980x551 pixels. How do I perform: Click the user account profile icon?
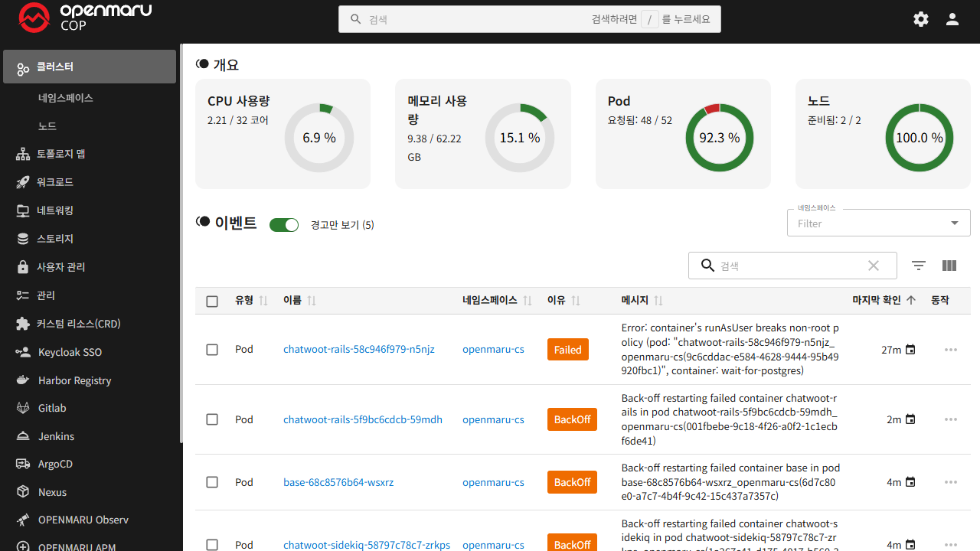pos(952,19)
